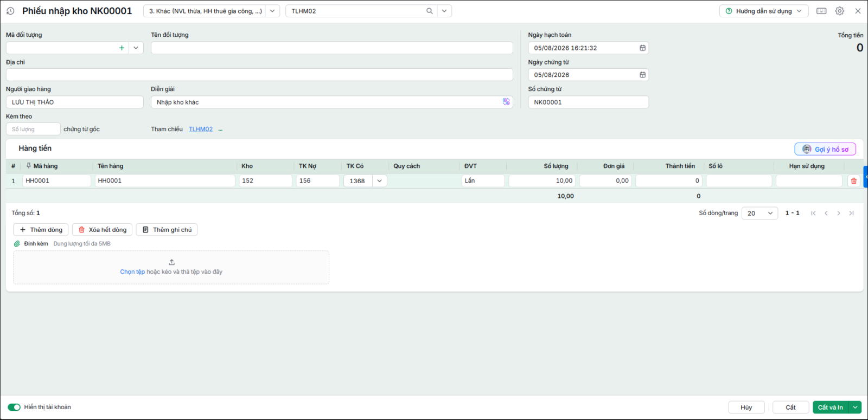Viewport: 868px width, 420px height.
Task: Click the magnifier icon in the TLHM02 field
Action: coord(430,11)
